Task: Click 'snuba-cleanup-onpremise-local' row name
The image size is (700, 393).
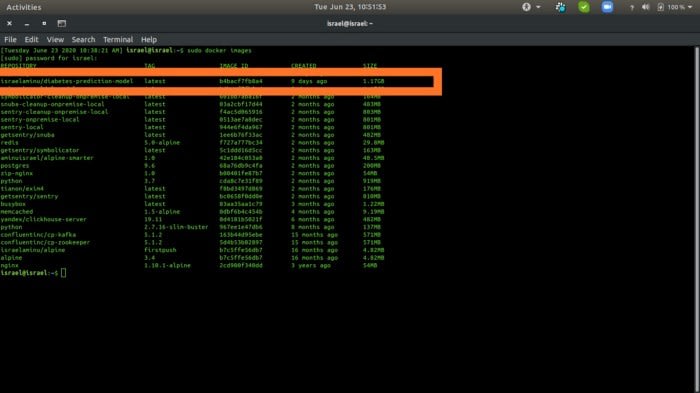Action: 52,104
